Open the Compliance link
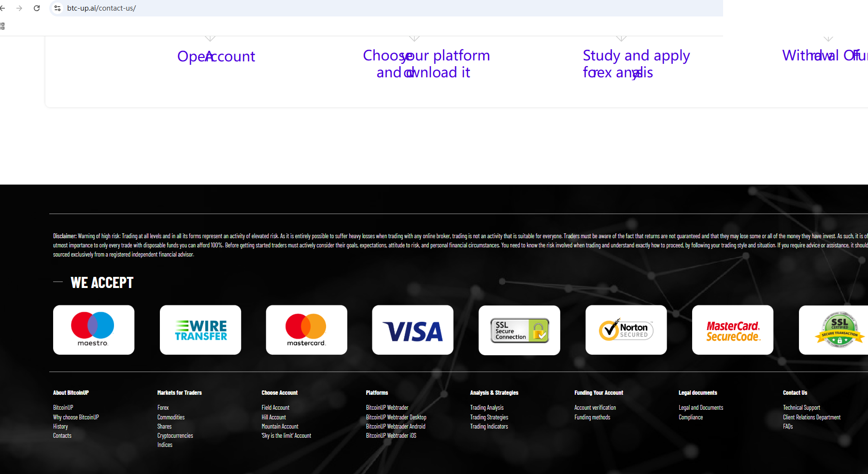The height and width of the screenshot is (474, 868). tap(691, 417)
